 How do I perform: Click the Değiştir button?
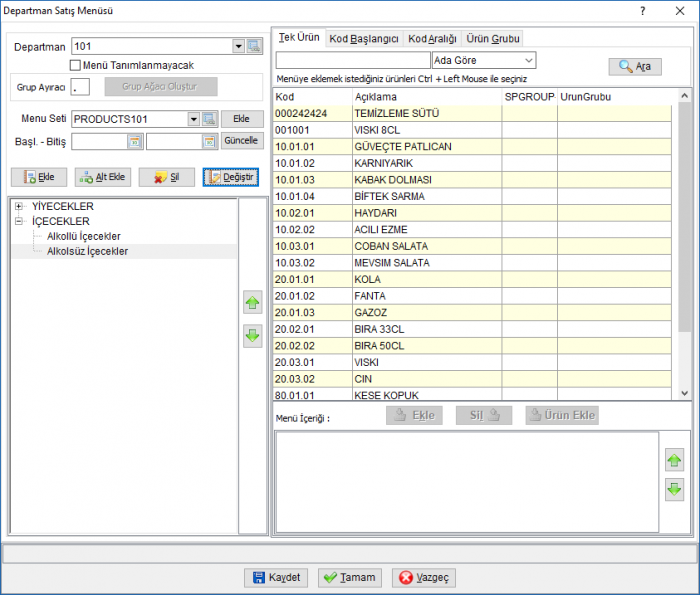(x=231, y=177)
